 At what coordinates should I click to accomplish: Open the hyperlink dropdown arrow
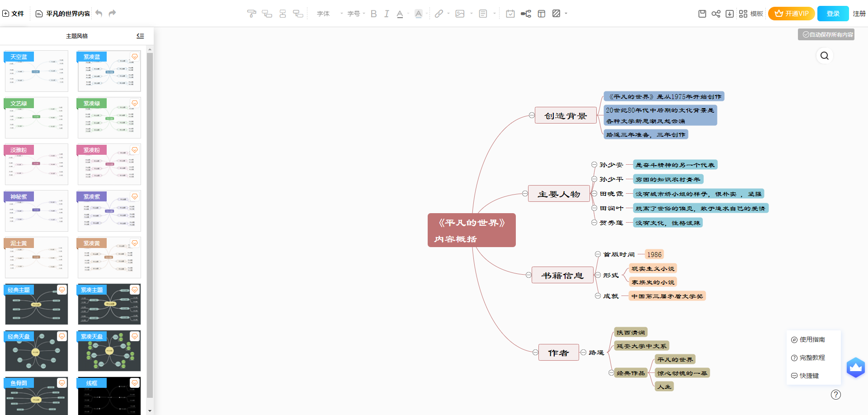point(448,14)
